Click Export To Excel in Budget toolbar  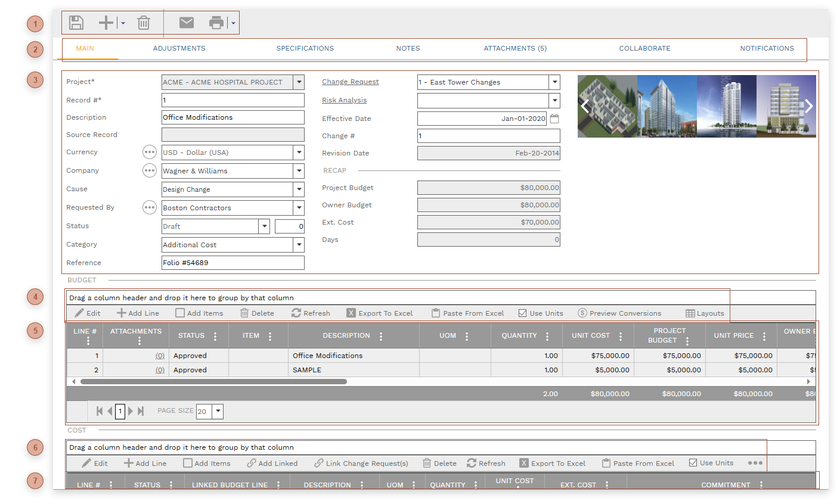[380, 313]
